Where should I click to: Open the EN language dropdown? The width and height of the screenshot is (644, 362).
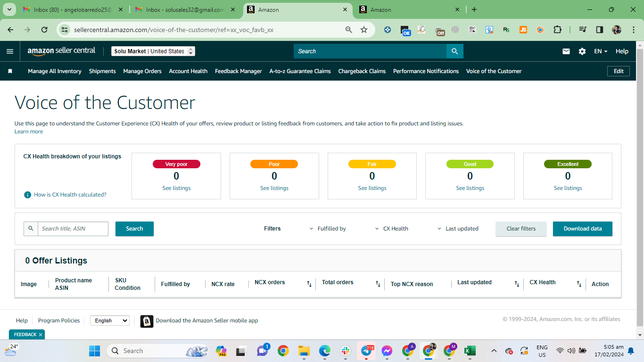[601, 51]
